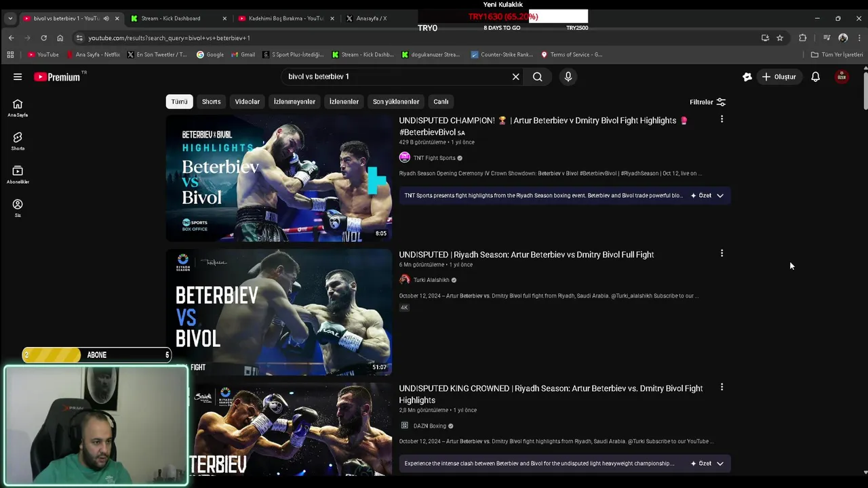Select the Son yüklenenler filter chip

(396, 102)
